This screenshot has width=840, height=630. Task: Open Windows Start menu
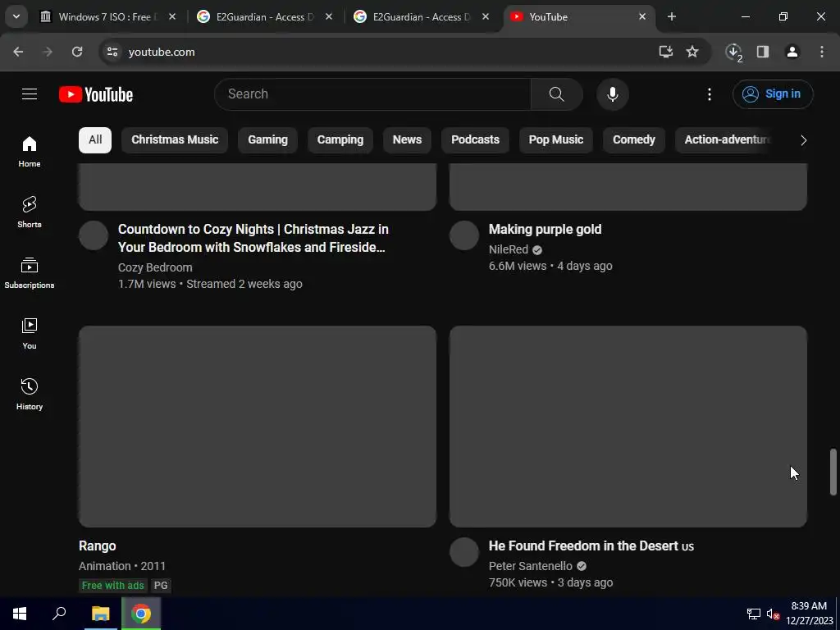[20, 614]
